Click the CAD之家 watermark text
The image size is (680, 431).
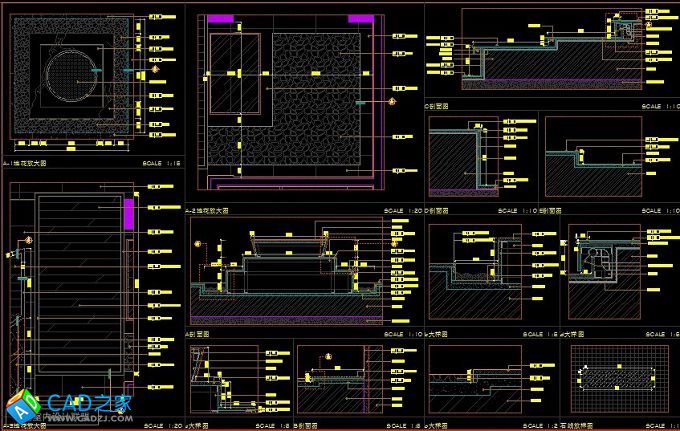tap(86, 404)
